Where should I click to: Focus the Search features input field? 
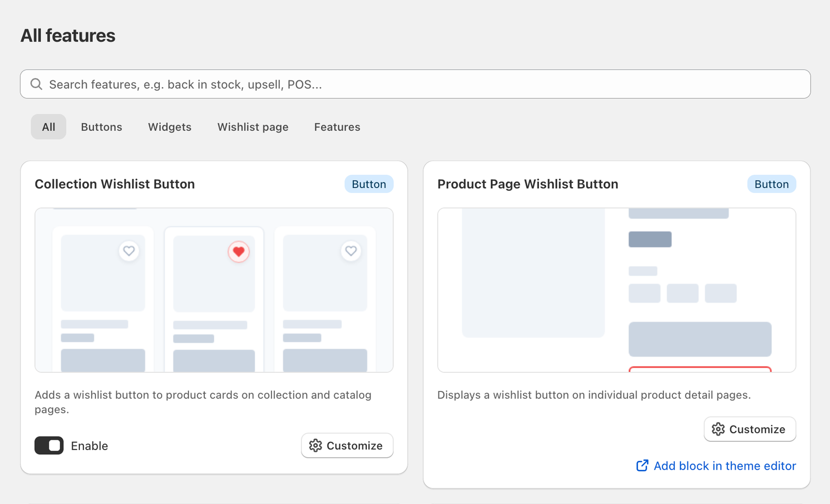click(x=415, y=84)
